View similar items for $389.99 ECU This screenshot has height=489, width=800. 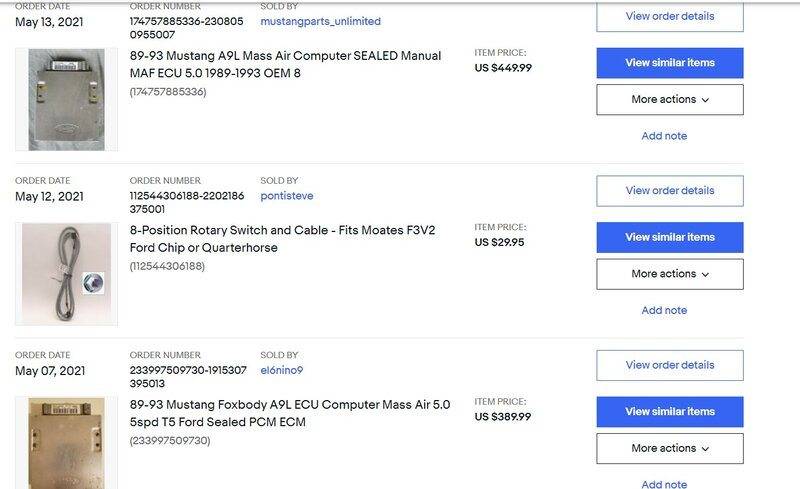(669, 411)
